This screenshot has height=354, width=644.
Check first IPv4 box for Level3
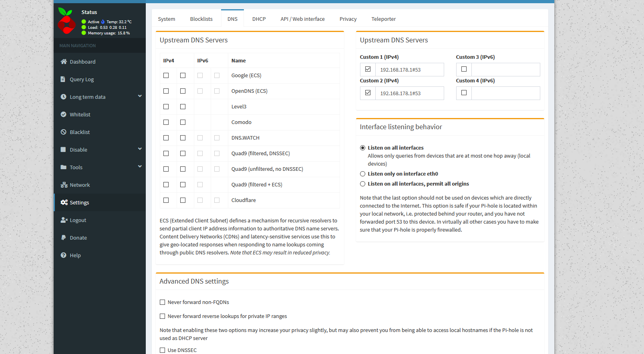pyautogui.click(x=166, y=107)
